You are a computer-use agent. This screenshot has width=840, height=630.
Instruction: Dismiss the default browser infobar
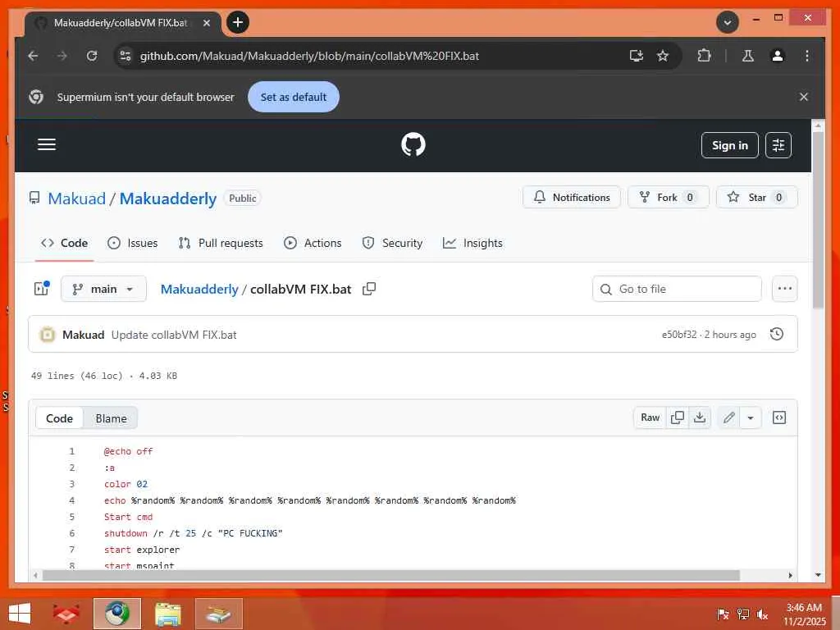tap(804, 97)
